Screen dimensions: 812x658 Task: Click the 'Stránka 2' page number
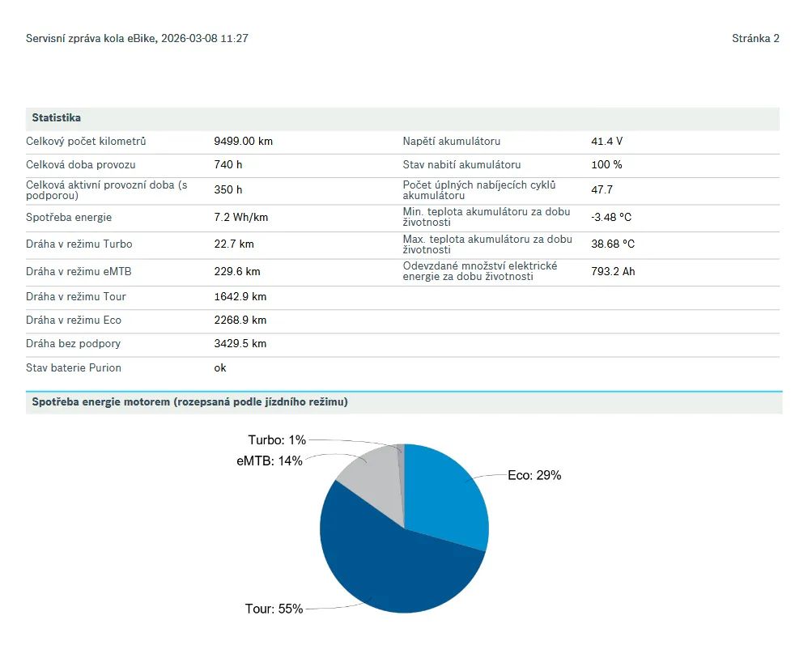point(755,39)
